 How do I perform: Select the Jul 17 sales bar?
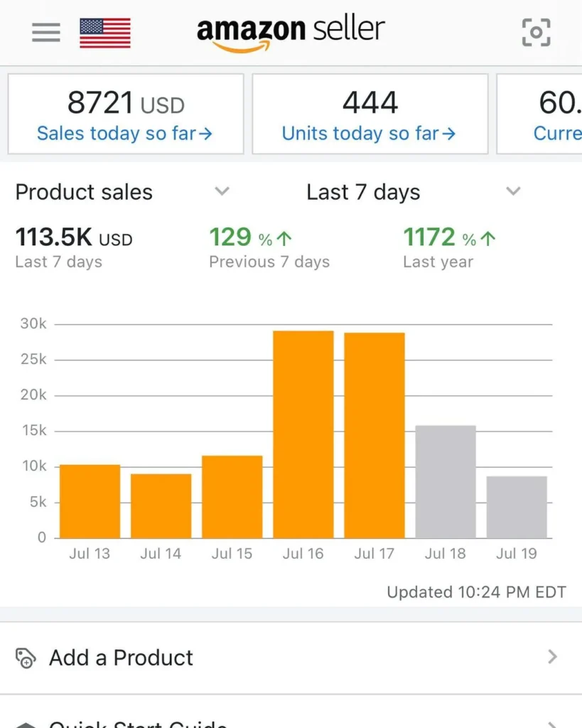pyautogui.click(x=374, y=435)
